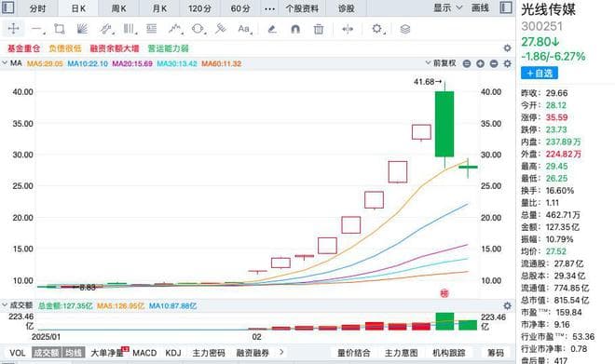Click the 融资余额大增 tag
The image size is (615, 364).
pos(115,48)
